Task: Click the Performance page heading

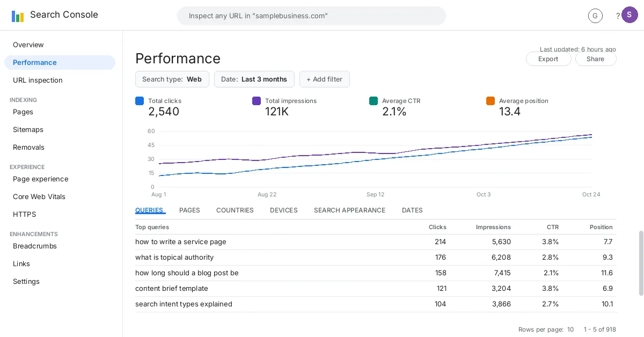Action: (x=178, y=58)
